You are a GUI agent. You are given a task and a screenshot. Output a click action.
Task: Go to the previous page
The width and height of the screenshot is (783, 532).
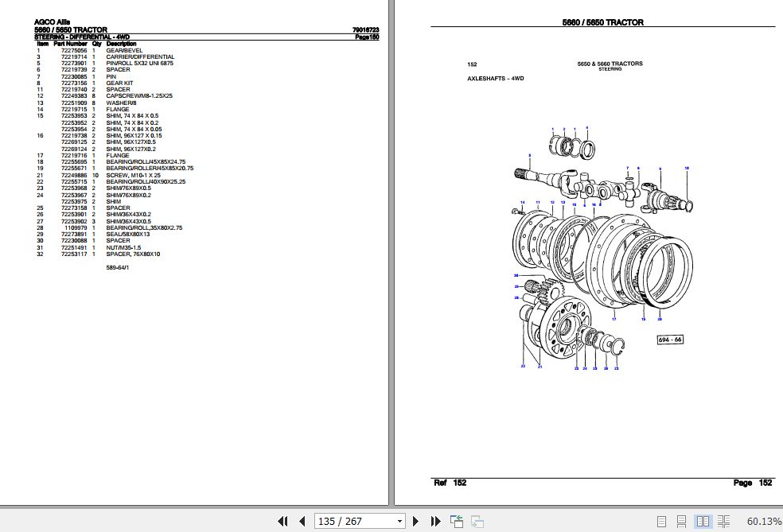click(302, 521)
